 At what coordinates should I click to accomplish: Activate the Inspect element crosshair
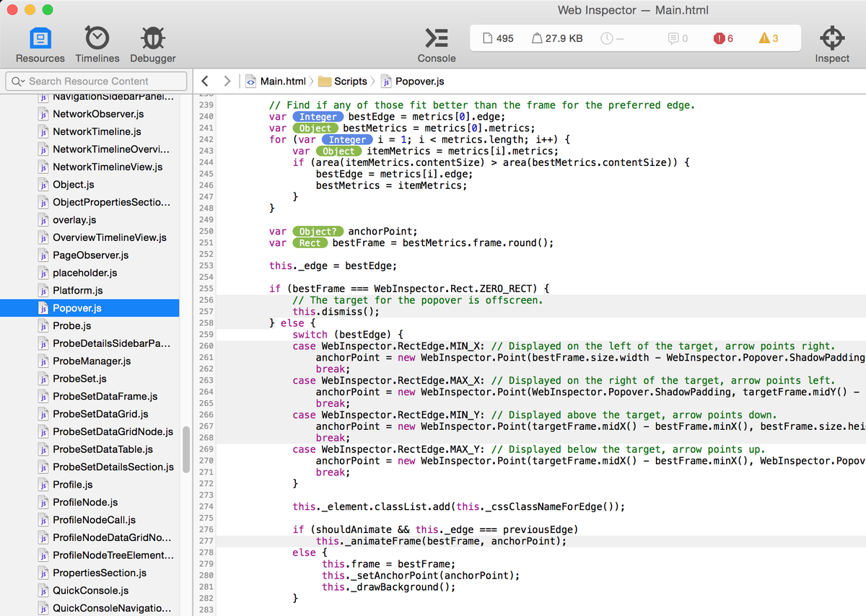click(x=832, y=45)
